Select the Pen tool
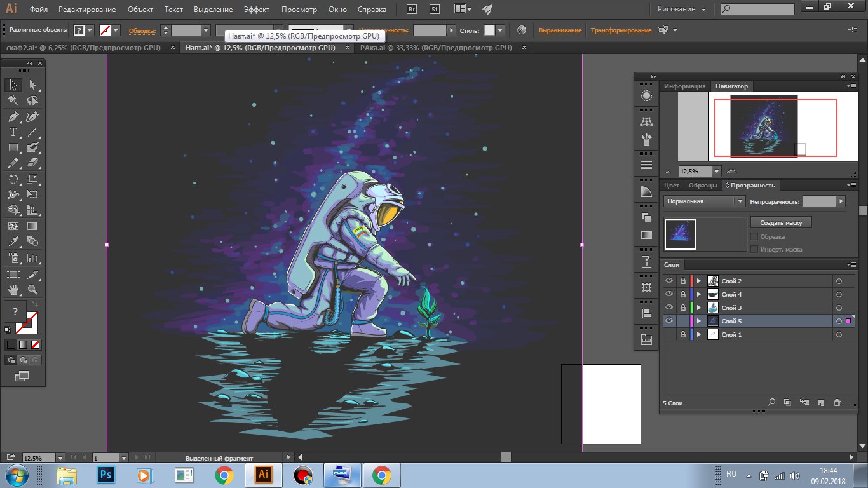868x488 pixels. coord(13,117)
